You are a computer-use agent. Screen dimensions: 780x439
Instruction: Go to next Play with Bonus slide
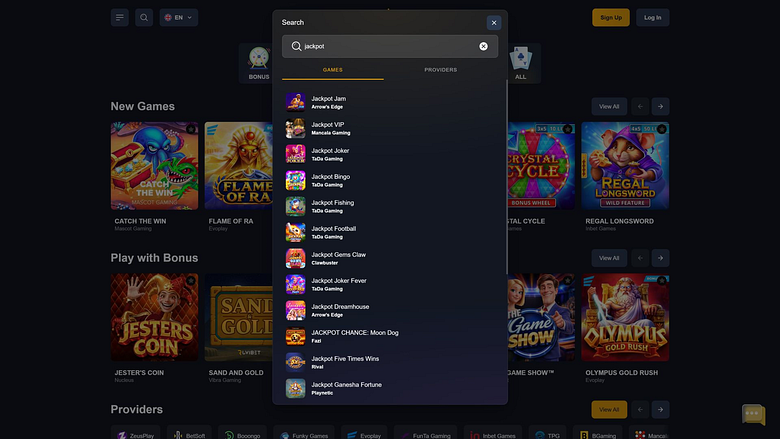[x=660, y=258]
